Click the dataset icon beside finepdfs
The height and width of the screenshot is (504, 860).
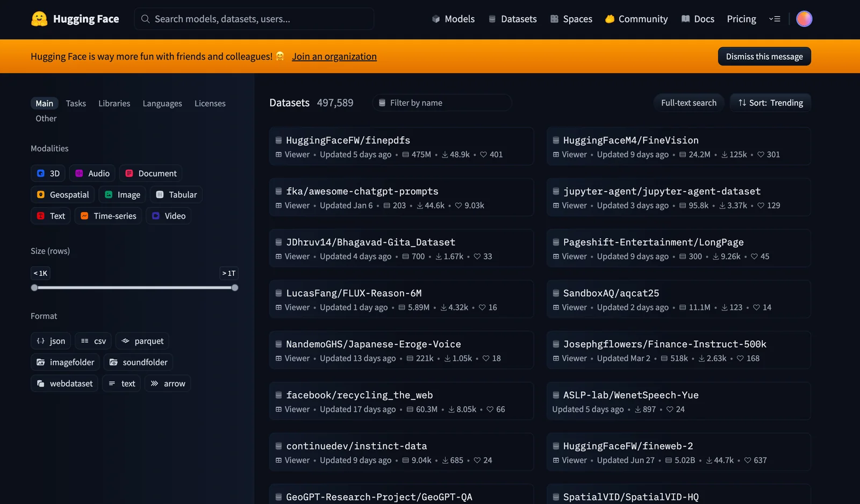(278, 140)
